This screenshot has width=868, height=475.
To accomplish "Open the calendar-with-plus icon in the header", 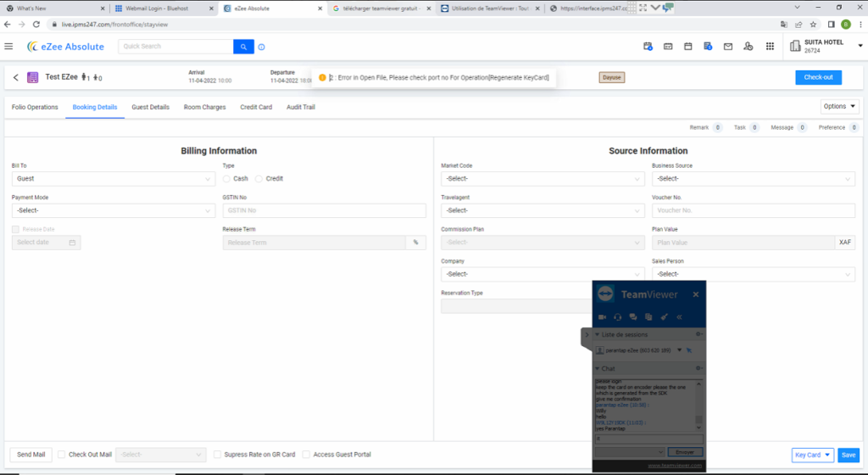I will tap(648, 47).
